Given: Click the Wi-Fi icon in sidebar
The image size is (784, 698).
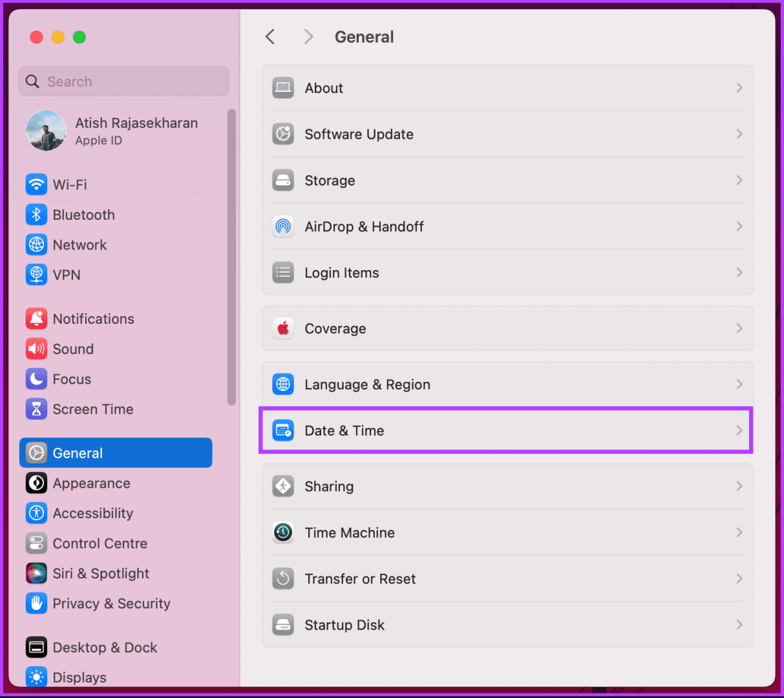Looking at the screenshot, I should pyautogui.click(x=36, y=185).
